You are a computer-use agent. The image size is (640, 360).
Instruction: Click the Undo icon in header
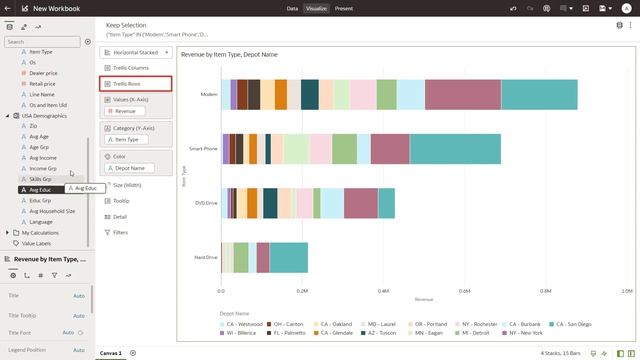[513, 8]
